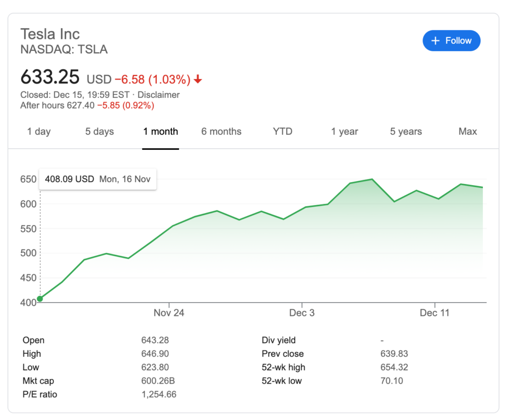Click the blue Follow button
The width and height of the screenshot is (525, 420).
coord(451,41)
